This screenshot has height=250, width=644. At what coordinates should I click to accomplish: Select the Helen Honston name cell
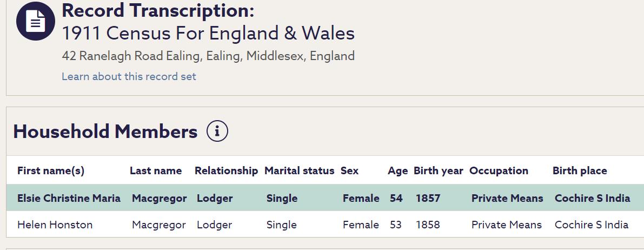point(55,225)
